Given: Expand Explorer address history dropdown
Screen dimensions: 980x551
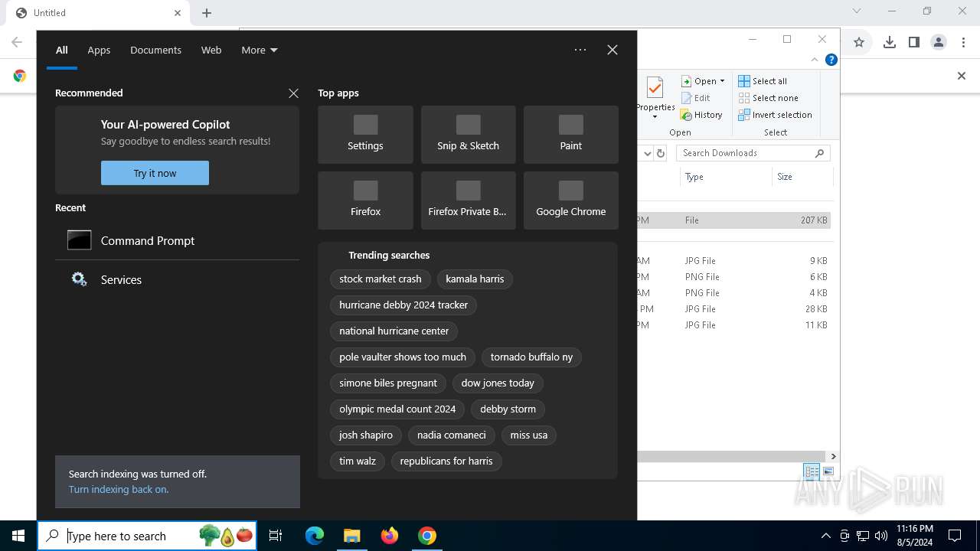Looking at the screenshot, I should pos(647,153).
